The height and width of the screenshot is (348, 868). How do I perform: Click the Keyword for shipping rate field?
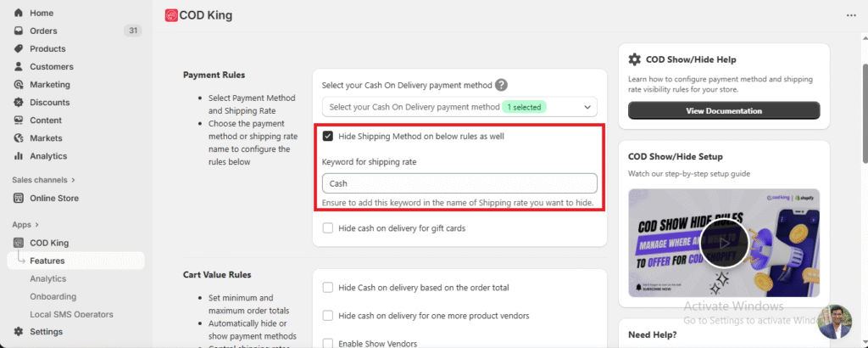click(x=459, y=182)
